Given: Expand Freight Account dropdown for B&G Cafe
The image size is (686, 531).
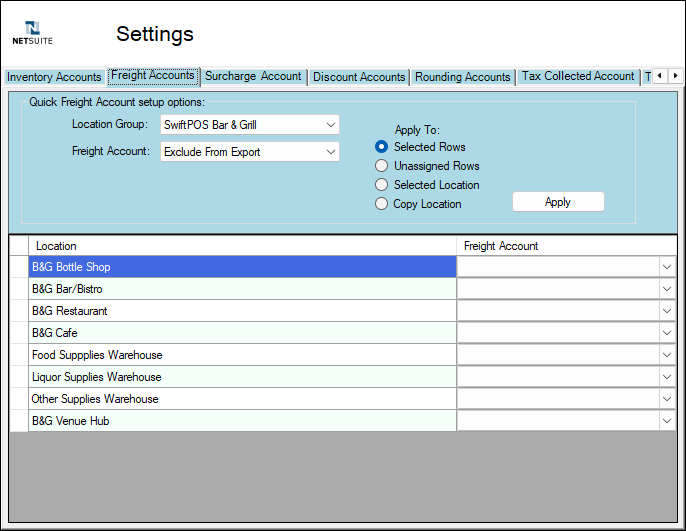Looking at the screenshot, I should (x=667, y=333).
